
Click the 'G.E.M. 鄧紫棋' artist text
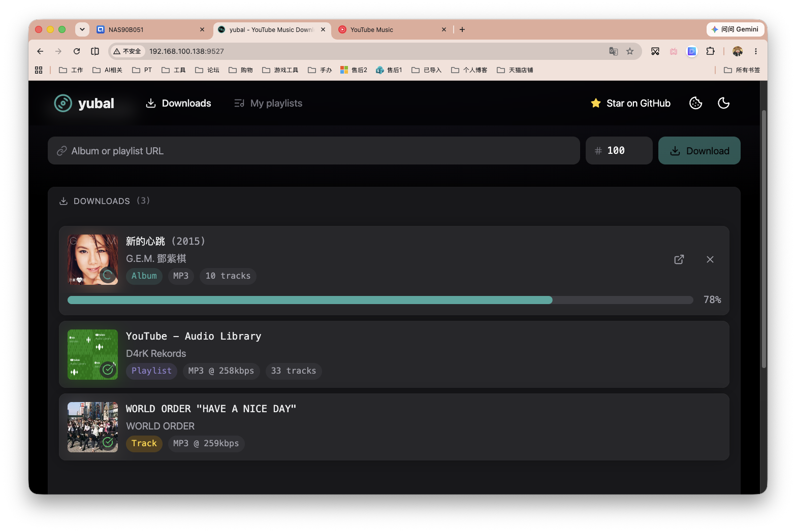[156, 258]
